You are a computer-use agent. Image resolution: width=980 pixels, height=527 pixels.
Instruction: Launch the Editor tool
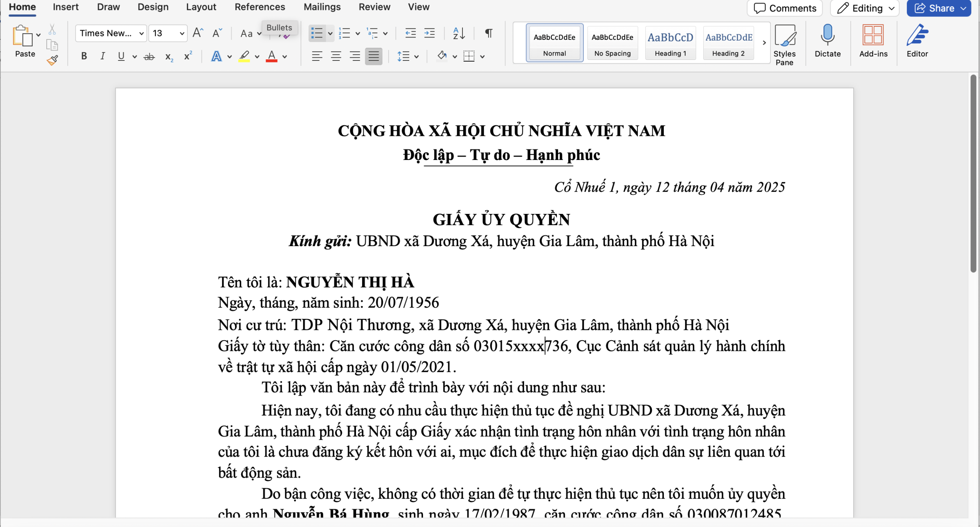coord(917,41)
